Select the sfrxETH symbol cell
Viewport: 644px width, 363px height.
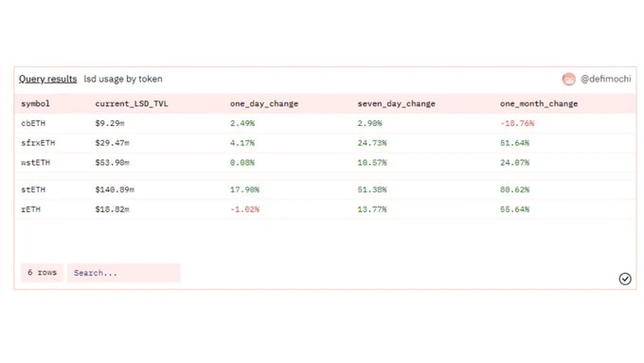point(38,143)
